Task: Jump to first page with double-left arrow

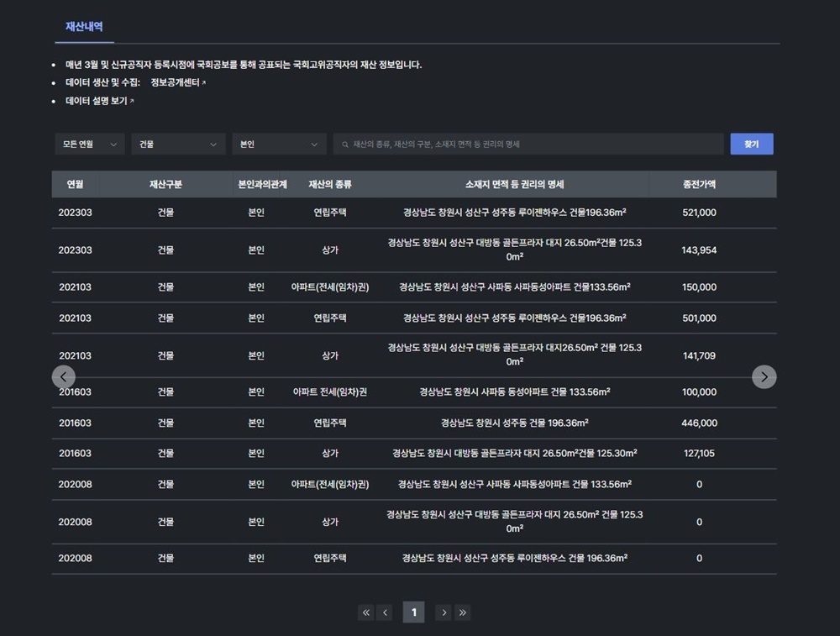Action: [x=365, y=612]
